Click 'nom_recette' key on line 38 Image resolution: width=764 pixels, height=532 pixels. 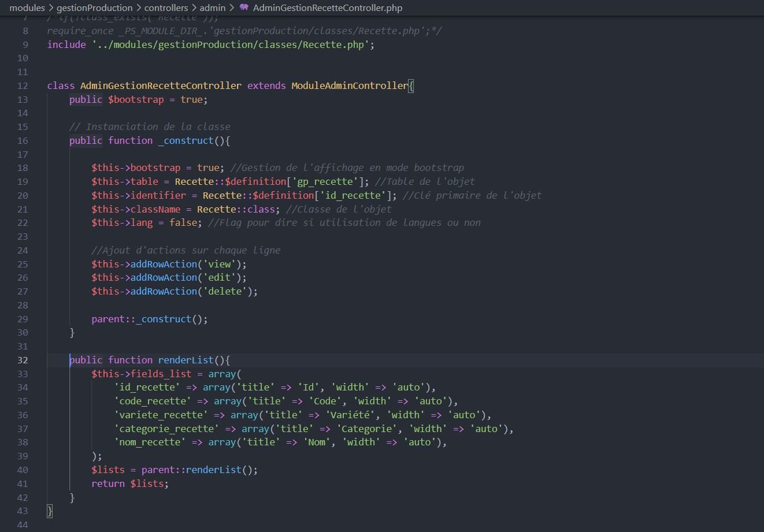(x=150, y=442)
